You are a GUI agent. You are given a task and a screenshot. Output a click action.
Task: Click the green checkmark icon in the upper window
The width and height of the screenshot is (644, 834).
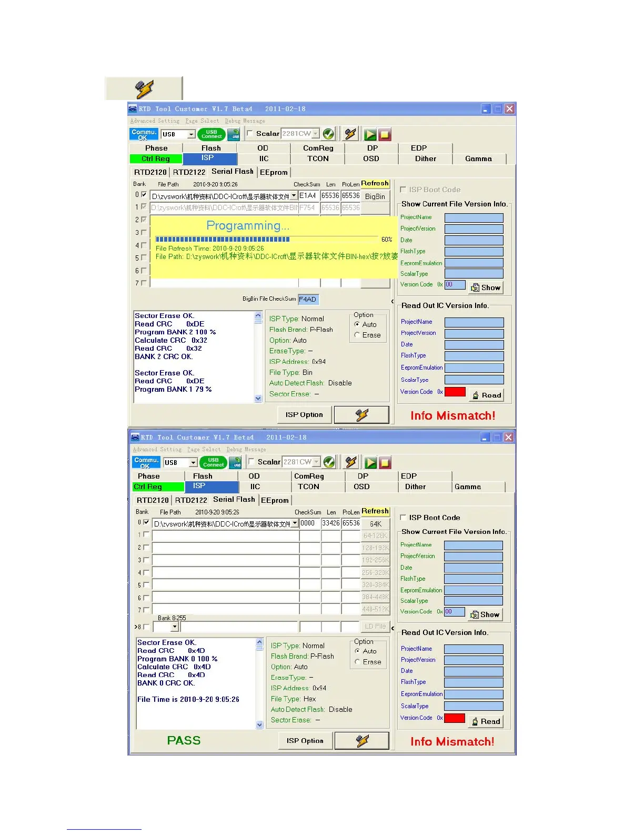(x=329, y=134)
